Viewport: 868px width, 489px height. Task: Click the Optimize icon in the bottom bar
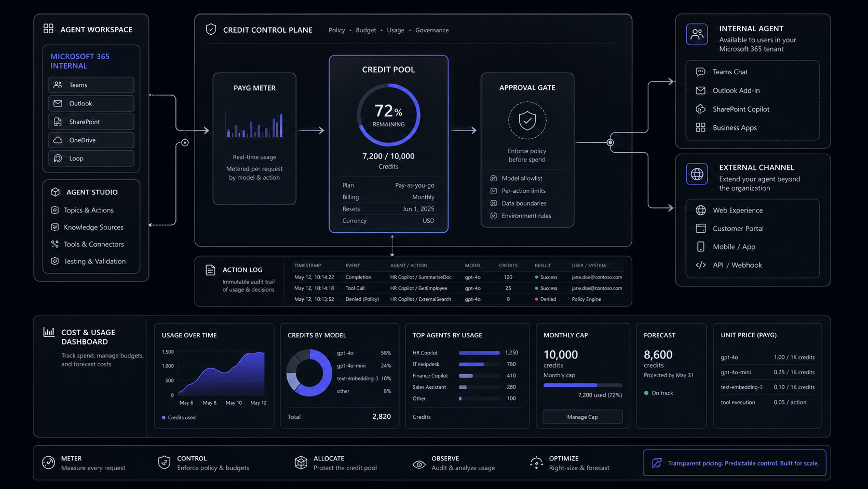click(x=536, y=462)
